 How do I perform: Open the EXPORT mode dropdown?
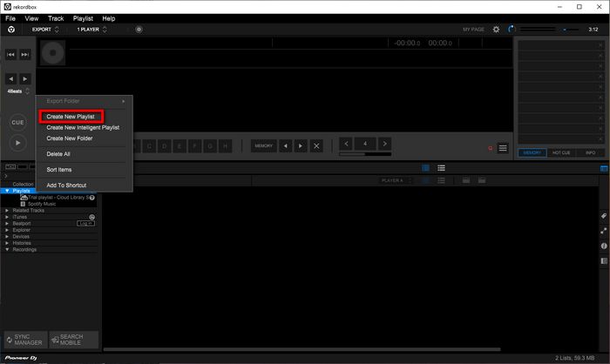point(45,30)
